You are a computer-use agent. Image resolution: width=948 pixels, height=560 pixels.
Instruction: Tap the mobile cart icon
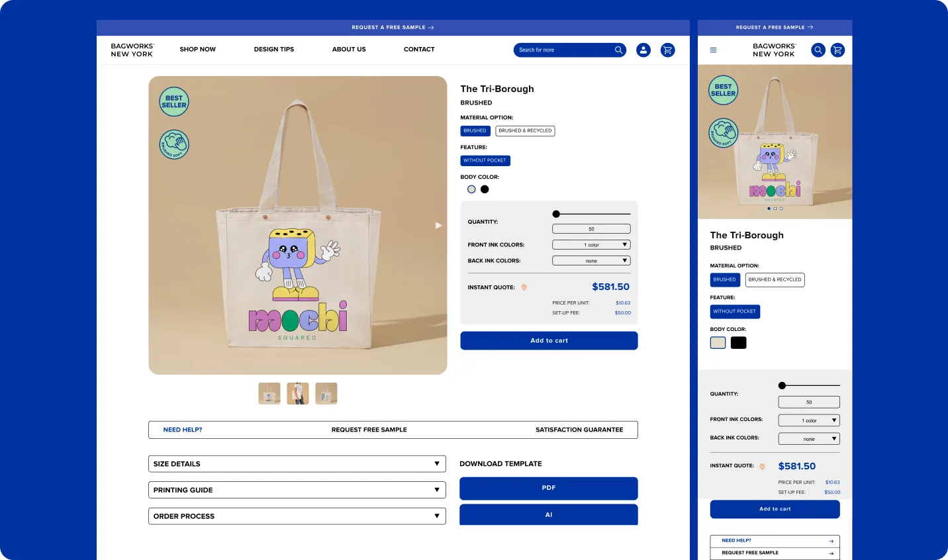pos(837,50)
